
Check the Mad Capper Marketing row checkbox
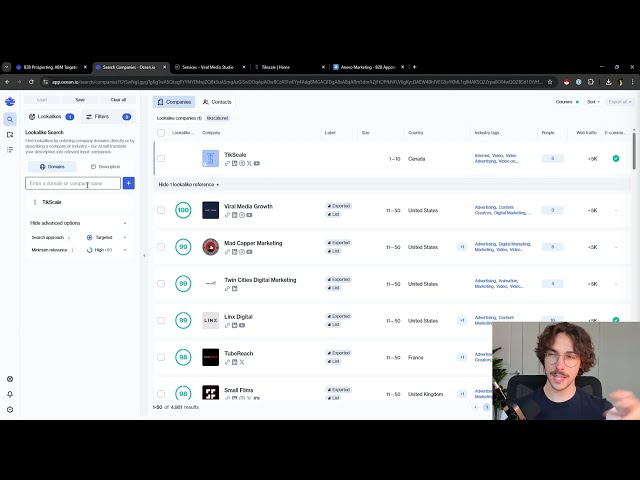tap(161, 247)
